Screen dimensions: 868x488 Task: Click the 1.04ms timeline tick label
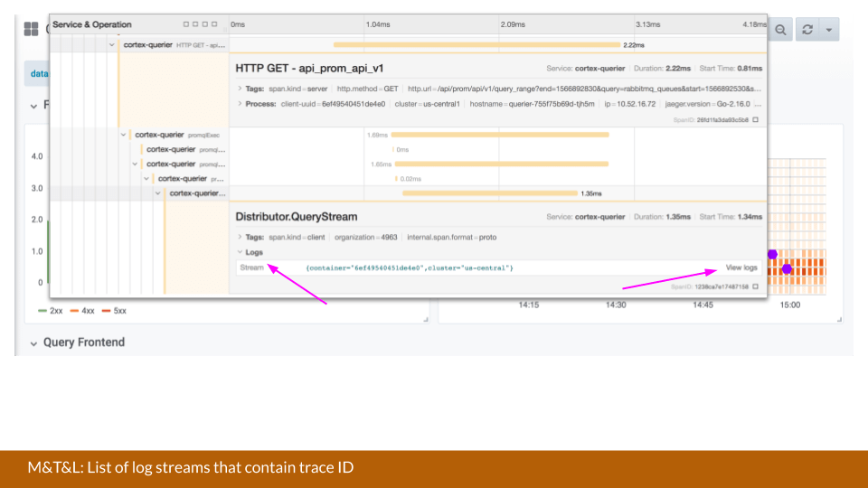378,24
